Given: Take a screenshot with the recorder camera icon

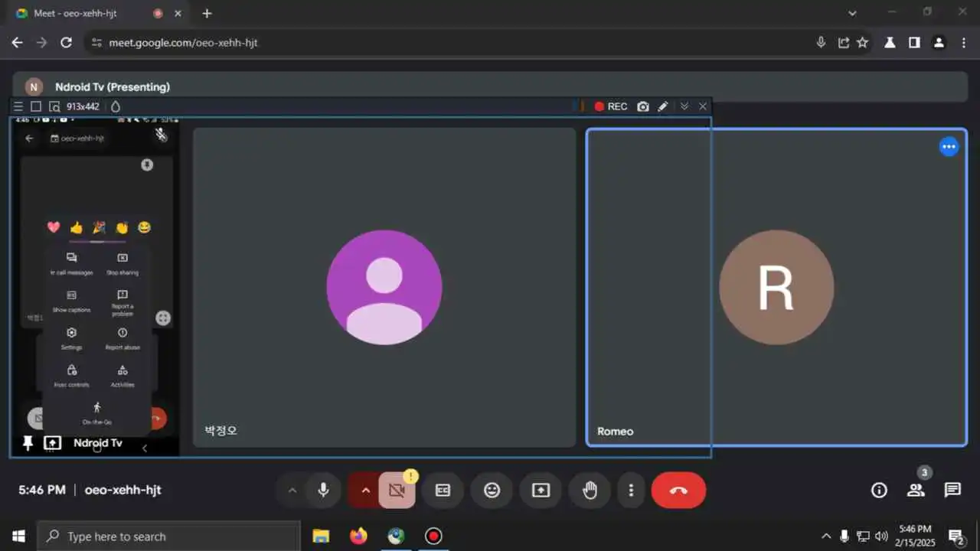Looking at the screenshot, I should point(643,106).
